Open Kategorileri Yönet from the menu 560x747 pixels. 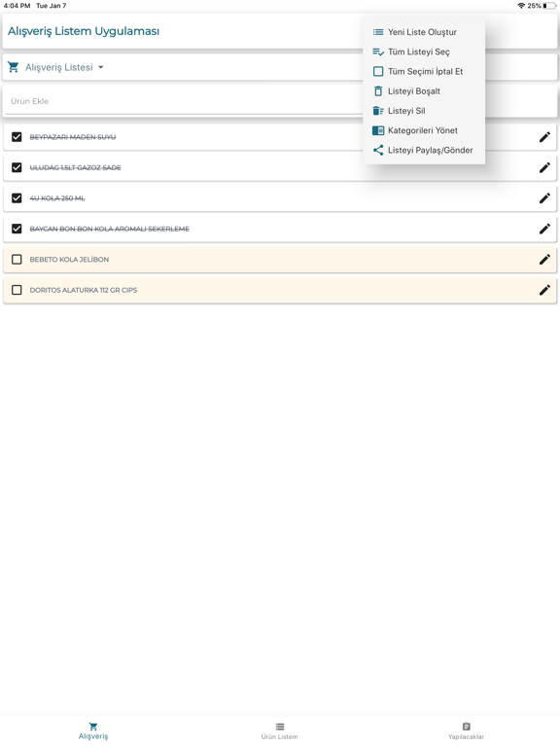(x=424, y=130)
